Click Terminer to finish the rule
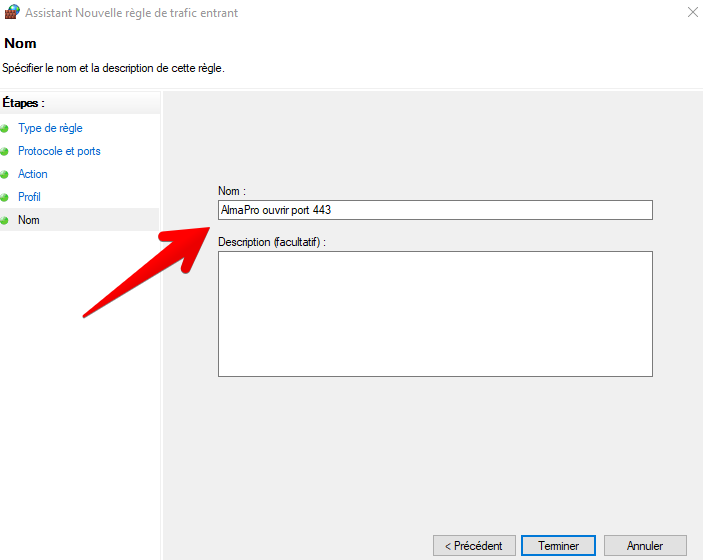 [x=559, y=546]
